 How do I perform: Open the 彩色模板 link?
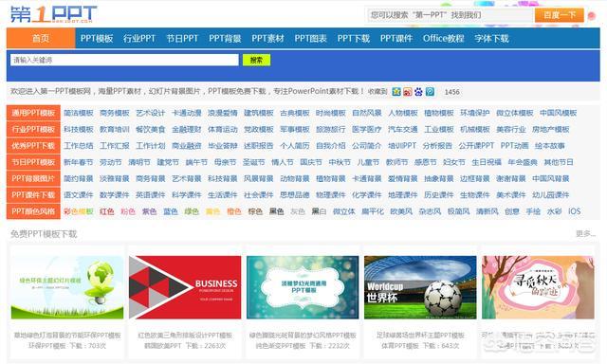pyautogui.click(x=79, y=211)
